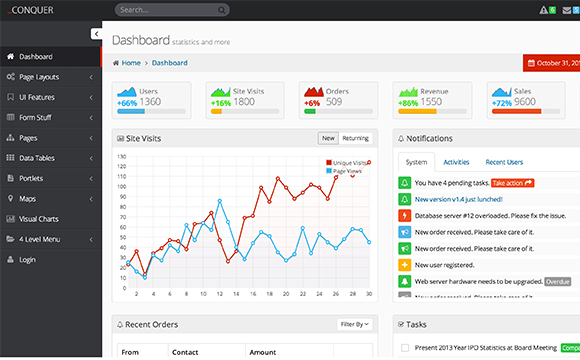This screenshot has width=580, height=360.
Task: Click the Revenue orange progress bar
Action: [417, 111]
